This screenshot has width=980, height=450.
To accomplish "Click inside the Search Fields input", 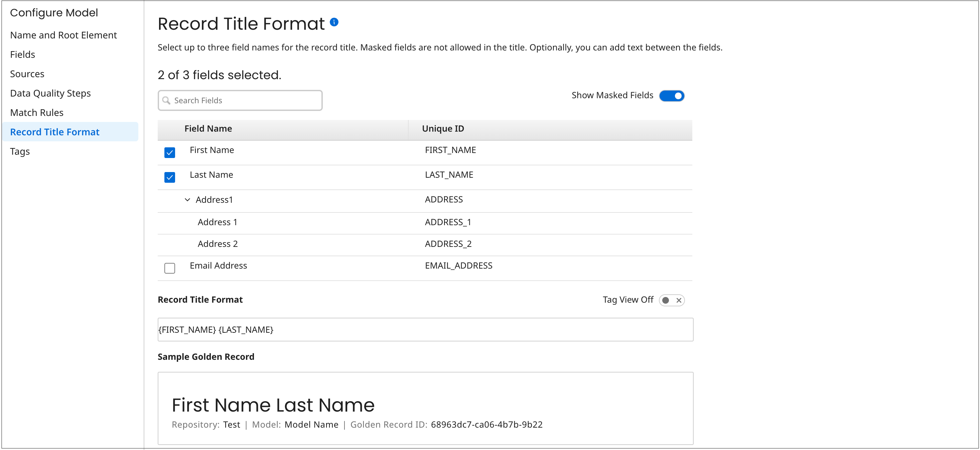I will [x=240, y=100].
